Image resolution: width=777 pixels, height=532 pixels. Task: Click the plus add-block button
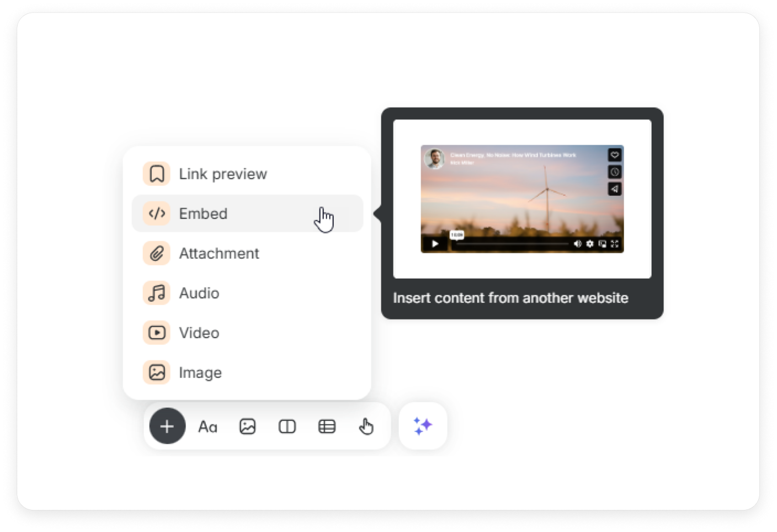tap(167, 426)
